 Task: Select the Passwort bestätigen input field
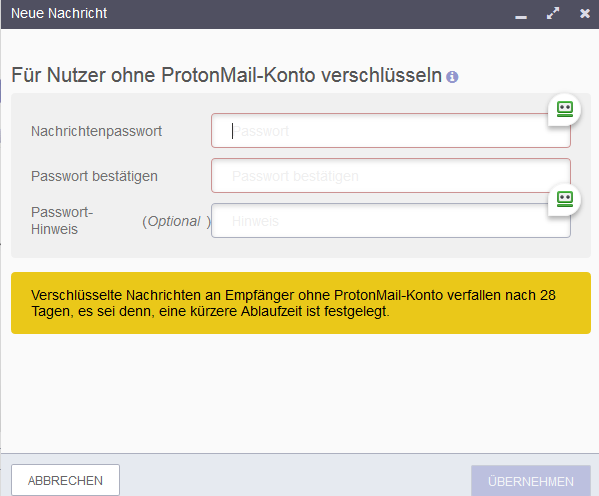[x=391, y=176]
